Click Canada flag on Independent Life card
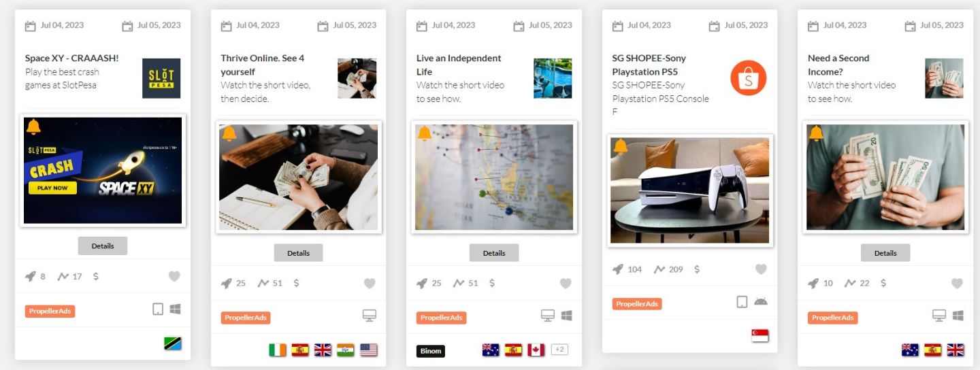 click(x=536, y=350)
